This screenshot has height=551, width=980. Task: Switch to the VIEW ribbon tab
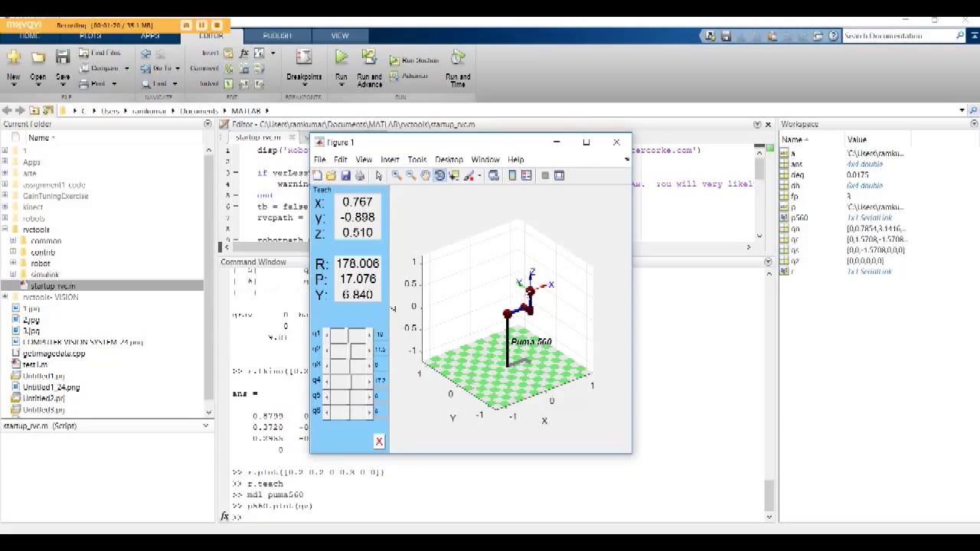pos(340,36)
